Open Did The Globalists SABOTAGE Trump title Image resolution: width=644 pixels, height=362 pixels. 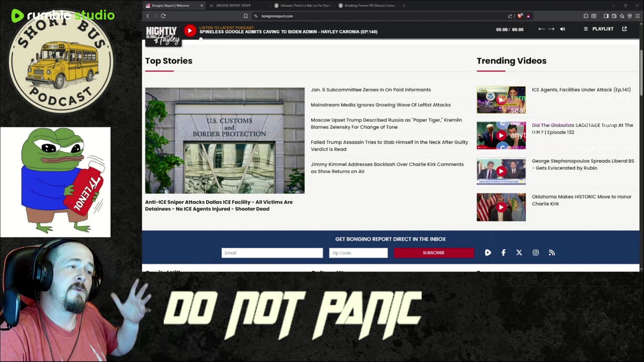pos(583,128)
